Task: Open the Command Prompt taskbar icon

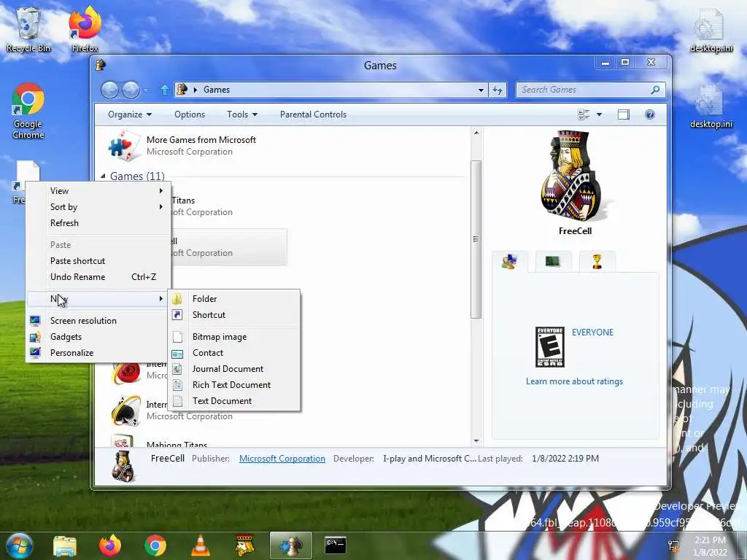Action: pyautogui.click(x=336, y=545)
